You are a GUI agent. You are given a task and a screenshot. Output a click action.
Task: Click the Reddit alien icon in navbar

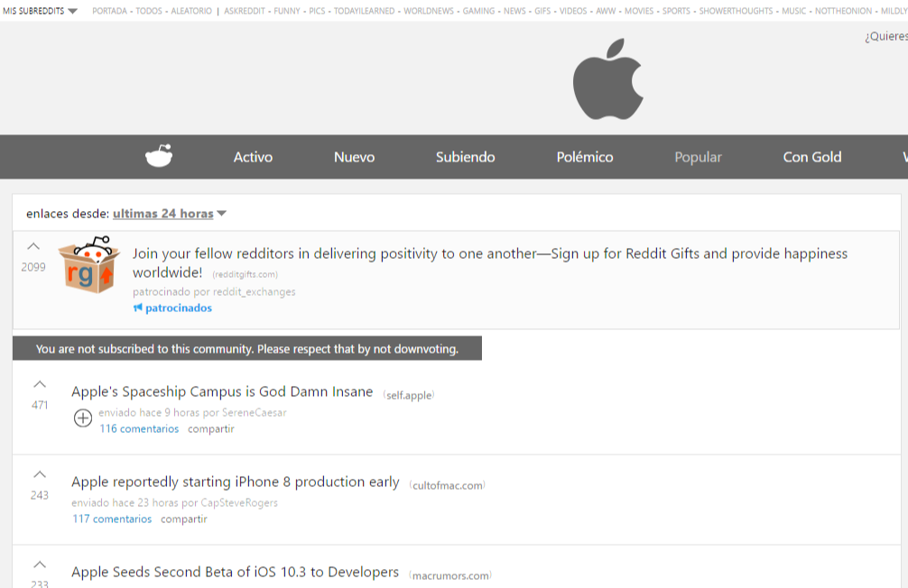(159, 156)
